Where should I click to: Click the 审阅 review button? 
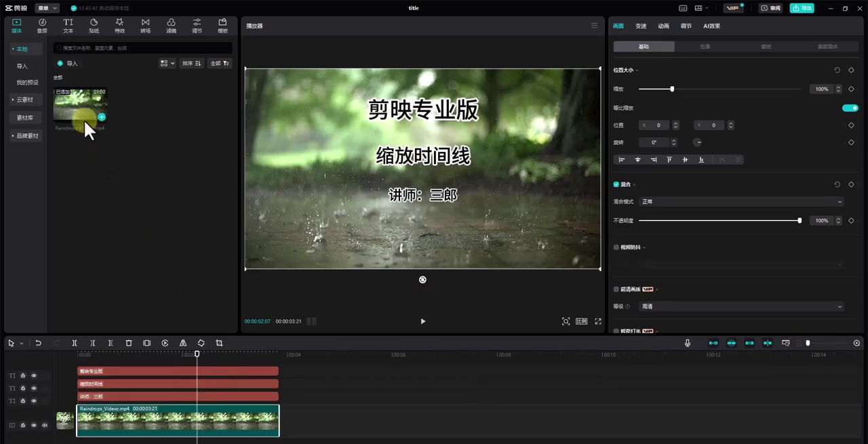coord(770,8)
